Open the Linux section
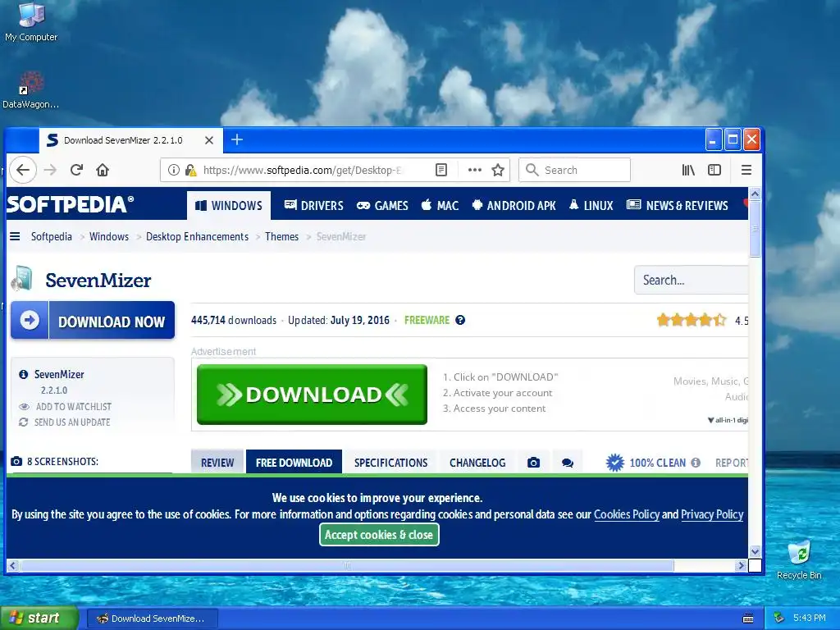 591,205
